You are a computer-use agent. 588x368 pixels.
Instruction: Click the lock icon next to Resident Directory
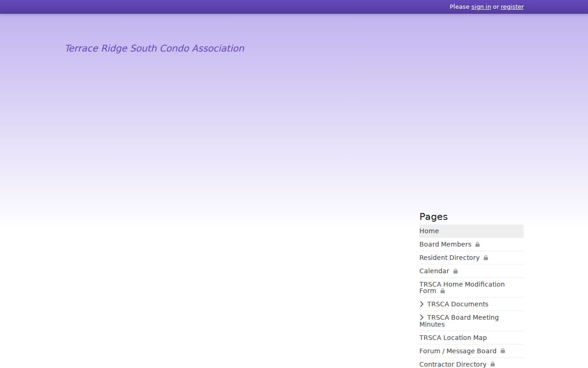(486, 258)
